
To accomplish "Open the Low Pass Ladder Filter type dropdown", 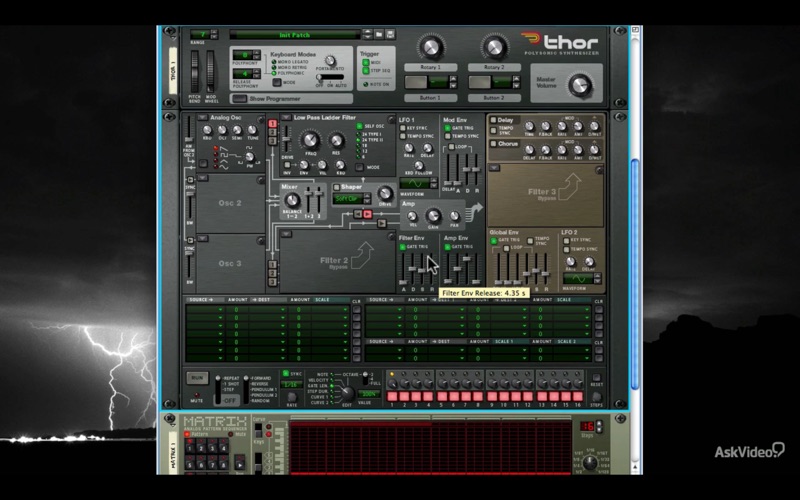I will click(286, 117).
